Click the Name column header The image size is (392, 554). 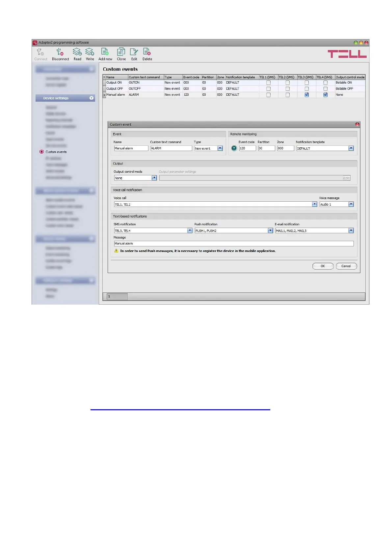[117, 77]
